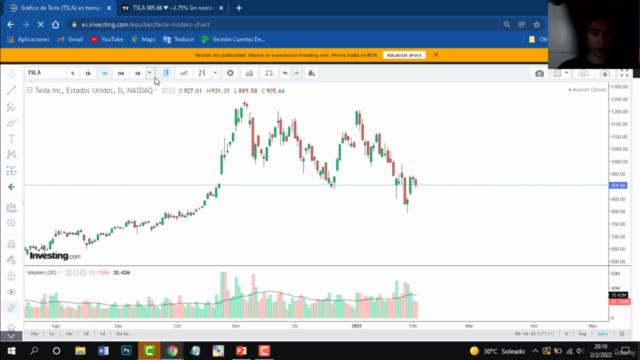Open Tesla Inc legend dropdown arrow
Screen dimensions: 640x360
coord(156,91)
